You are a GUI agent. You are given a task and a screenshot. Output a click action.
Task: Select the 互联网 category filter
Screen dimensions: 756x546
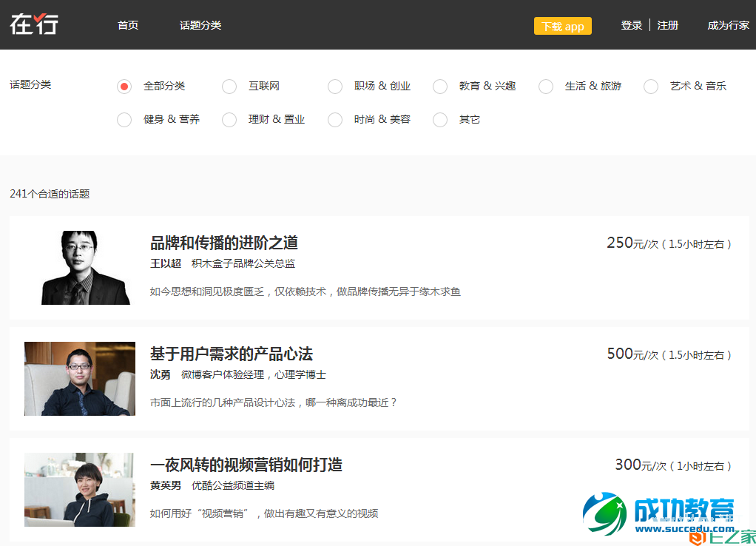point(229,86)
